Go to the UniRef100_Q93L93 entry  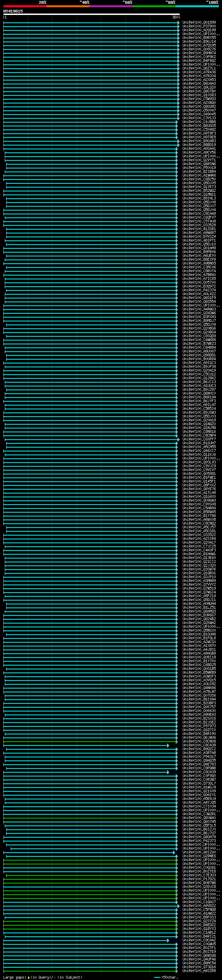(x=199, y=462)
